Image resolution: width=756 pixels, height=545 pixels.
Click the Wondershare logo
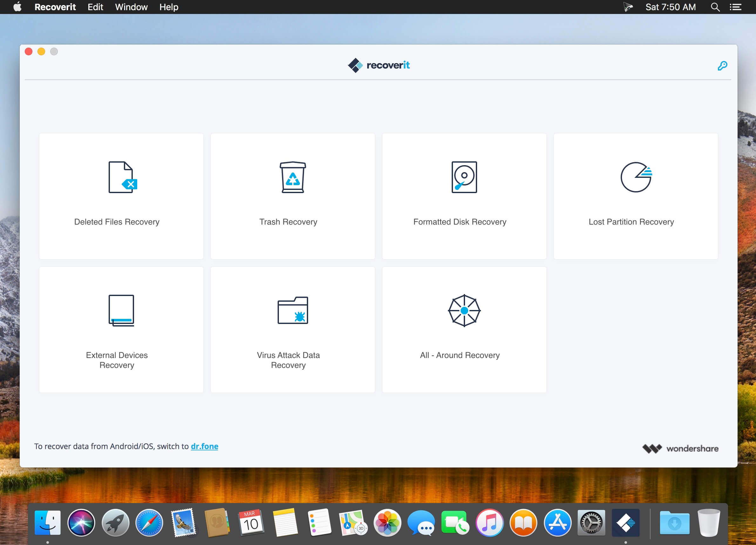pyautogui.click(x=680, y=448)
